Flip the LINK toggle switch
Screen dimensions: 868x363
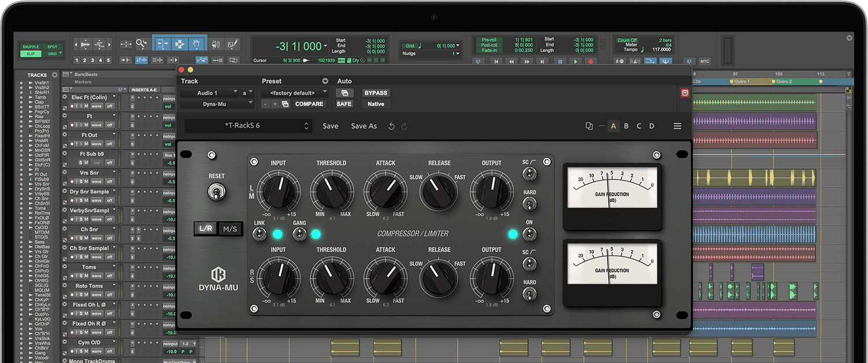[x=259, y=234]
